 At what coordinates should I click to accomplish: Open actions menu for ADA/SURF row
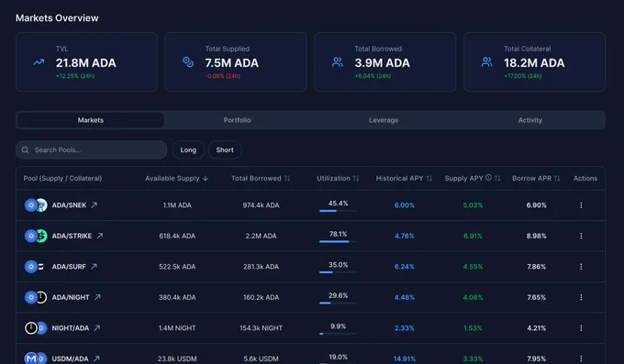tap(581, 267)
